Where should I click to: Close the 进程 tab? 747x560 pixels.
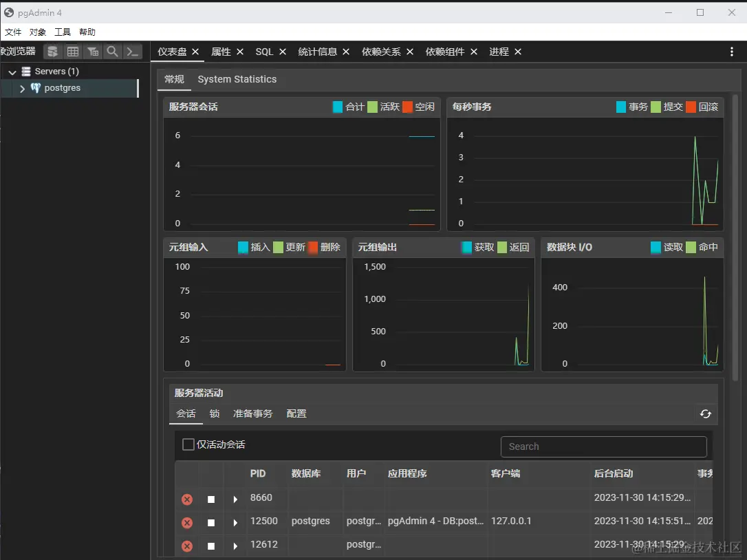518,52
